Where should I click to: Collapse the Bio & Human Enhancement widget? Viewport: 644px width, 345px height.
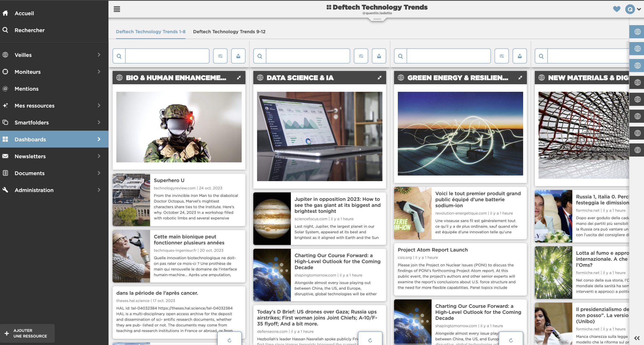(239, 78)
